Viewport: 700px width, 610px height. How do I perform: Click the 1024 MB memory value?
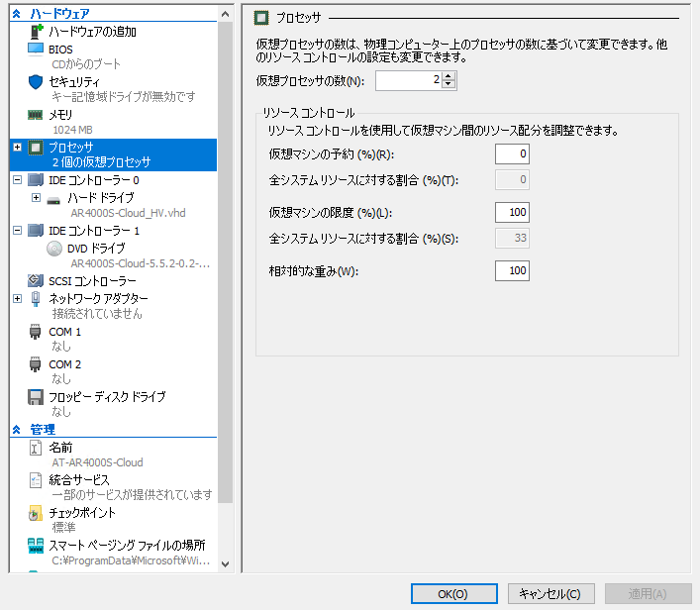(72, 130)
